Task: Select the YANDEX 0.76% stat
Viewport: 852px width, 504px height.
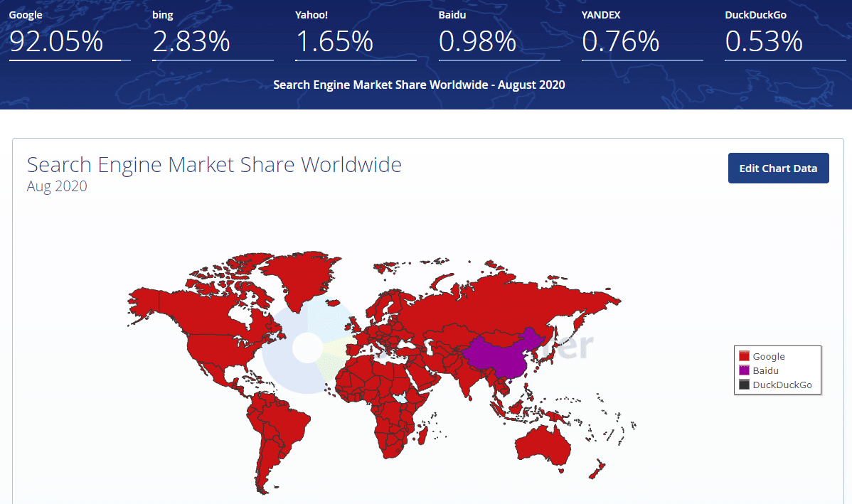Action: [642, 34]
